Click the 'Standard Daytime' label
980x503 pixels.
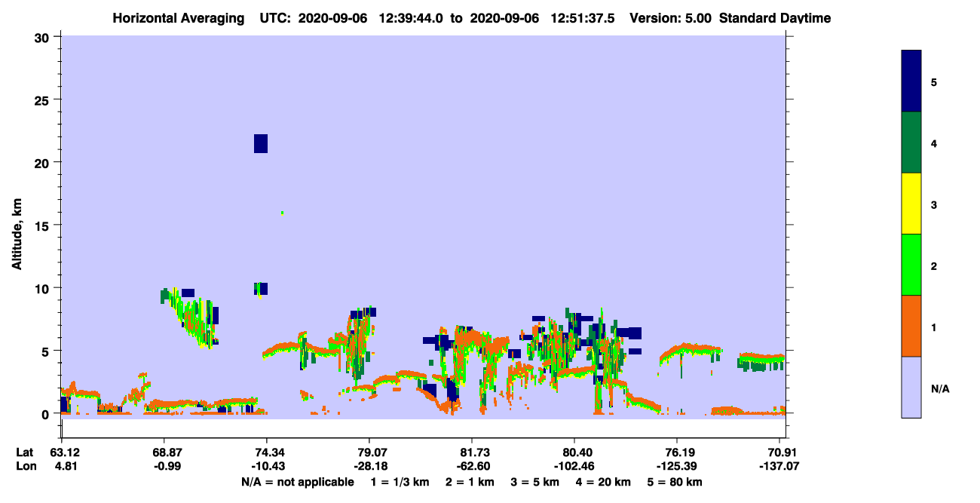click(x=775, y=18)
